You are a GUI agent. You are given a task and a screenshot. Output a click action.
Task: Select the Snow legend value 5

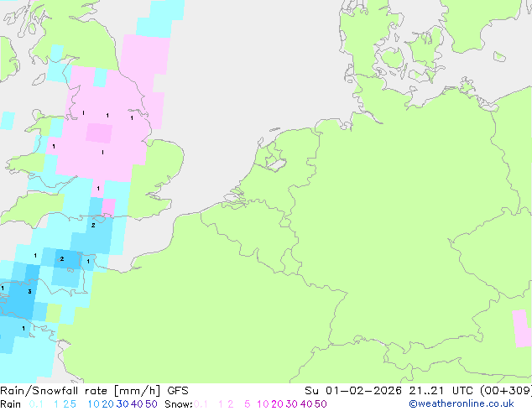[248, 404]
